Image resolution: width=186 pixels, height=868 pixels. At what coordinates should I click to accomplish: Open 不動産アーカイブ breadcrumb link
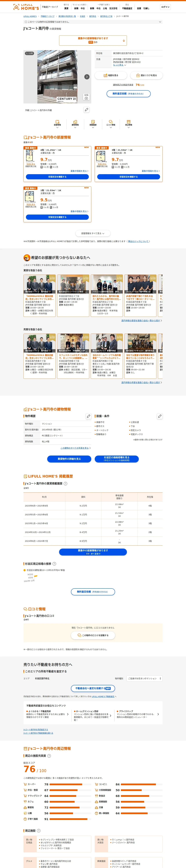48,16
